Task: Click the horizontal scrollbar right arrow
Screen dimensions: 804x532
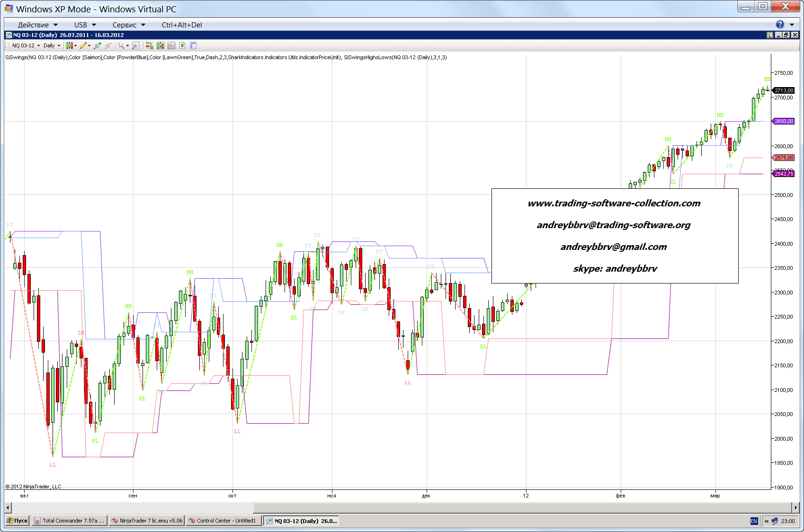Action: [796, 507]
